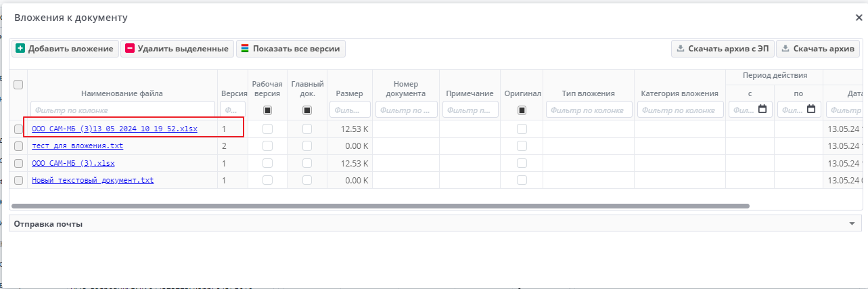Toggle the working version filter checkbox
This screenshot has width=868, height=289.
(267, 110)
